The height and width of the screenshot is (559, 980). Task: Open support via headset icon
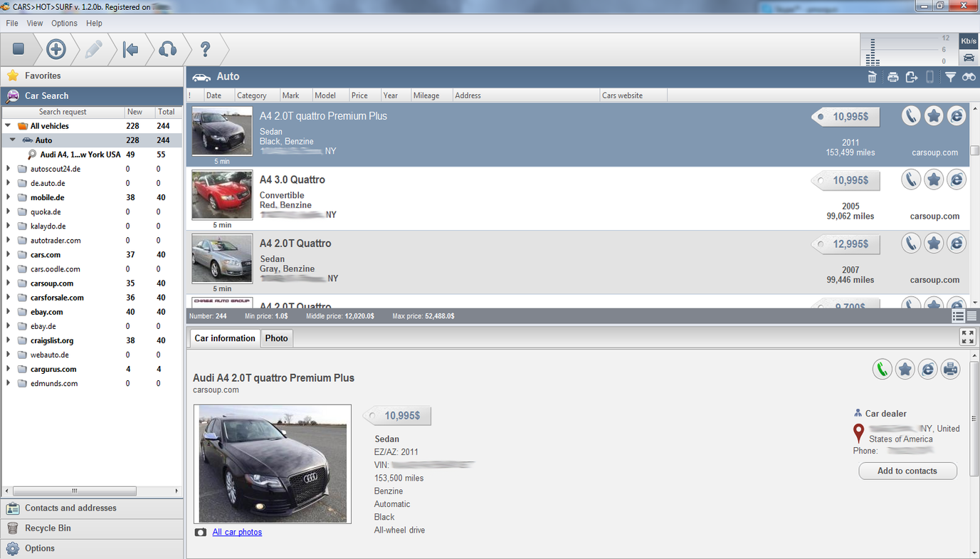click(x=168, y=49)
